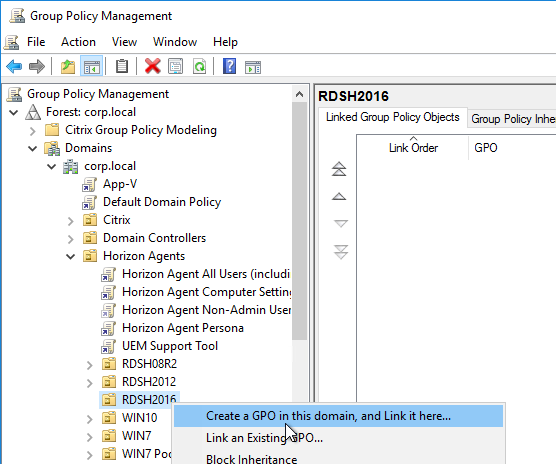
Task: Toggle the Show/Hide Console Tree icon
Action: (x=91, y=66)
